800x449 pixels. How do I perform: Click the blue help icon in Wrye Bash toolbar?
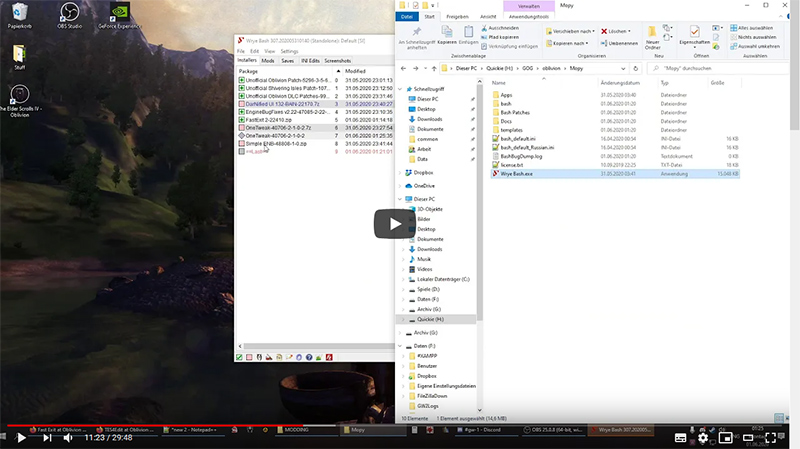coord(309,357)
